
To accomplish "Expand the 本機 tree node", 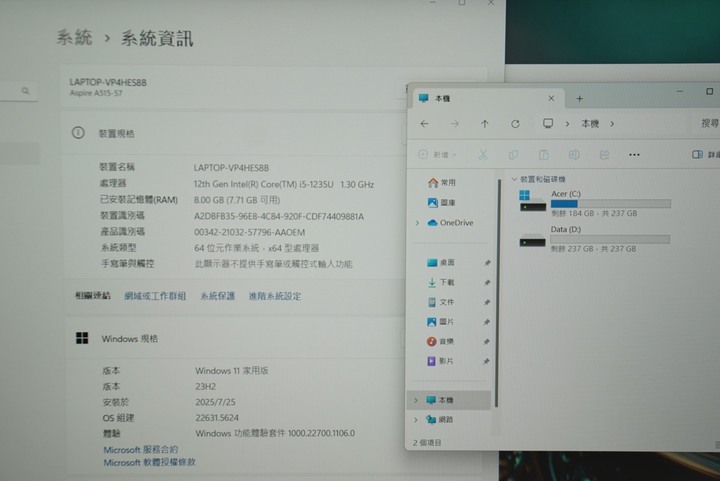I will [416, 400].
